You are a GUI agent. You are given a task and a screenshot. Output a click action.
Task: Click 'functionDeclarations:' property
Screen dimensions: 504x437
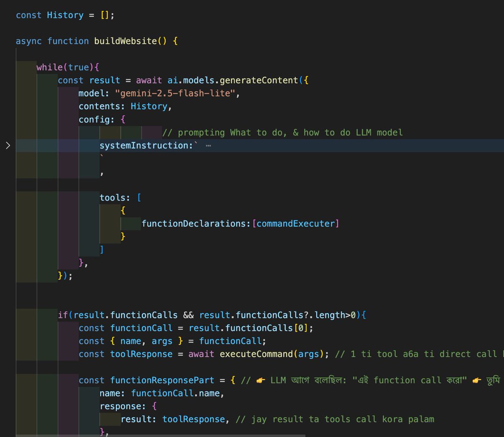(x=196, y=224)
